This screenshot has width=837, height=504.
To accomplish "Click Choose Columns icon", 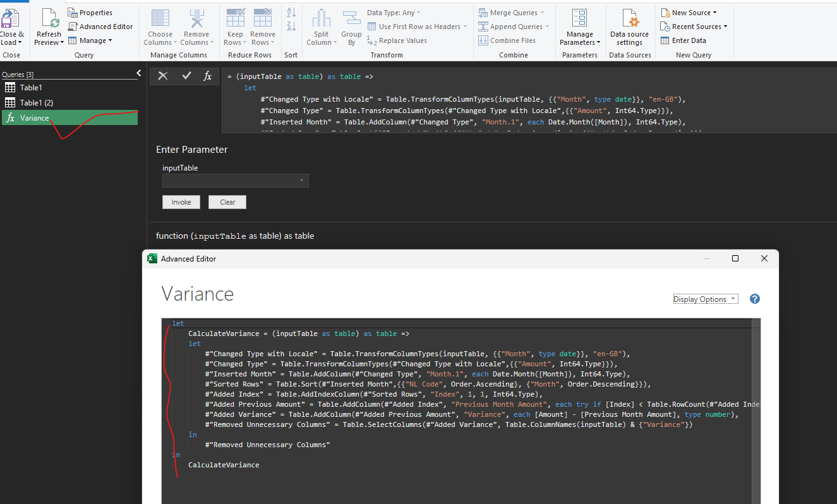I will [x=160, y=19].
